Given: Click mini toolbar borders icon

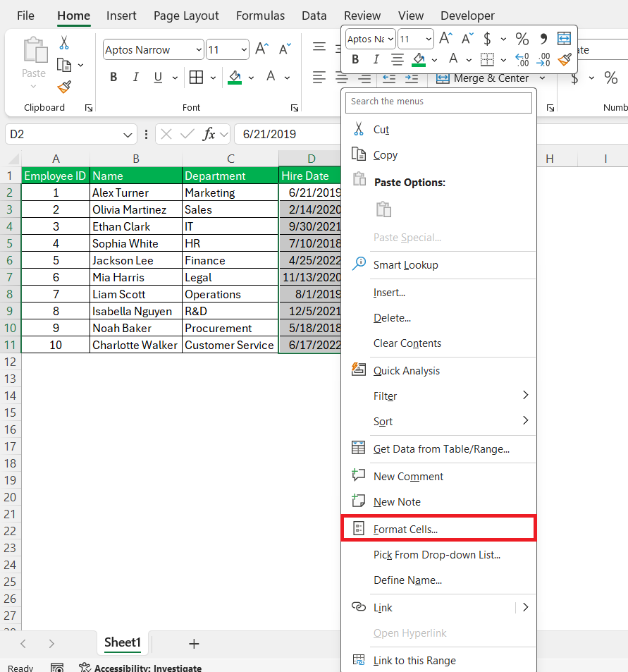Looking at the screenshot, I should pyautogui.click(x=487, y=59).
